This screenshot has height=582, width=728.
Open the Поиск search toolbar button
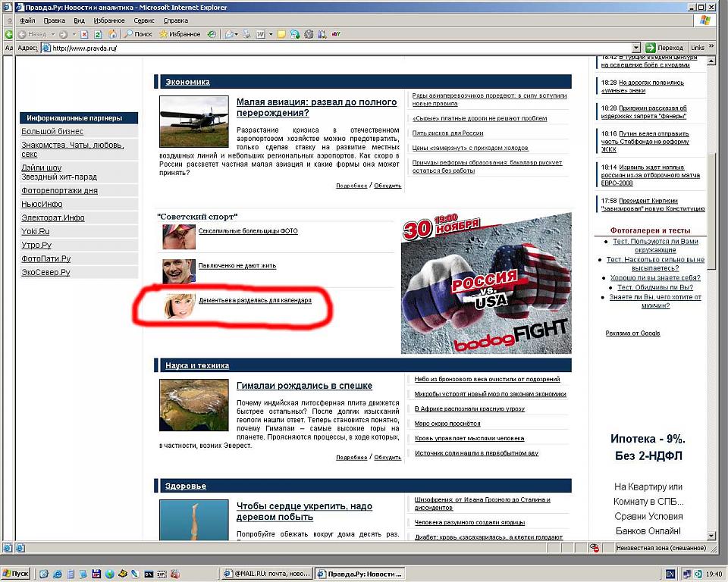pos(138,34)
